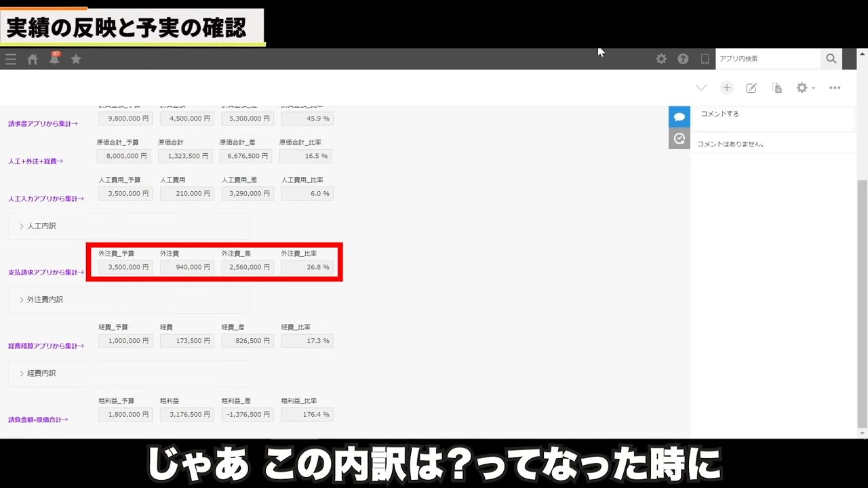The image size is (868, 488).
Task: Open the header settings gear
Action: point(661,59)
